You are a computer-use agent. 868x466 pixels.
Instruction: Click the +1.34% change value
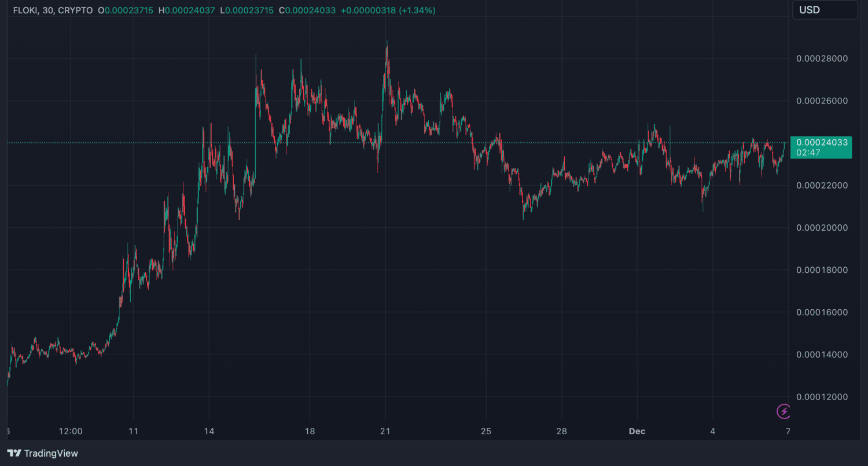[416, 10]
